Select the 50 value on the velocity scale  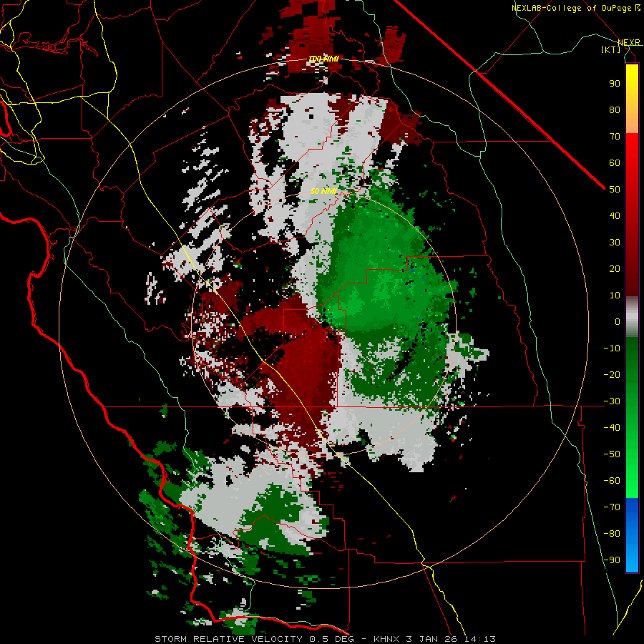pos(615,190)
